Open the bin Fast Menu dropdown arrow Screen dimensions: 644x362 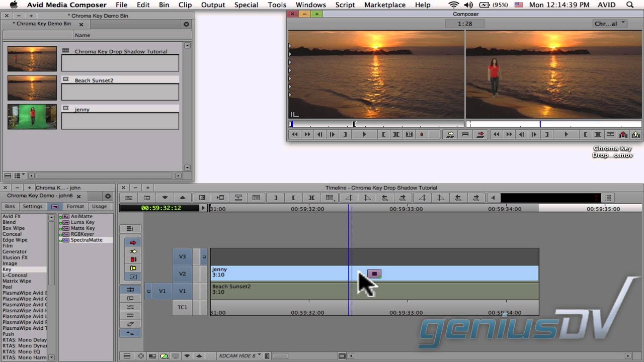[x=186, y=24]
